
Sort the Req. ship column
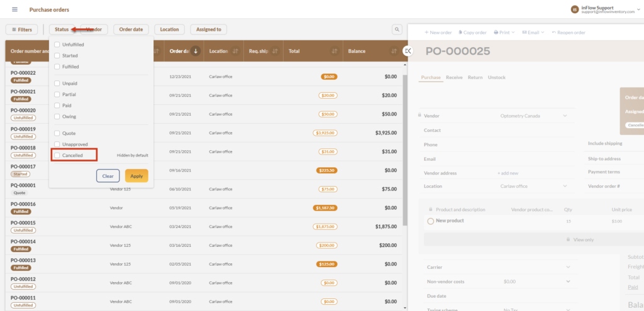click(275, 52)
